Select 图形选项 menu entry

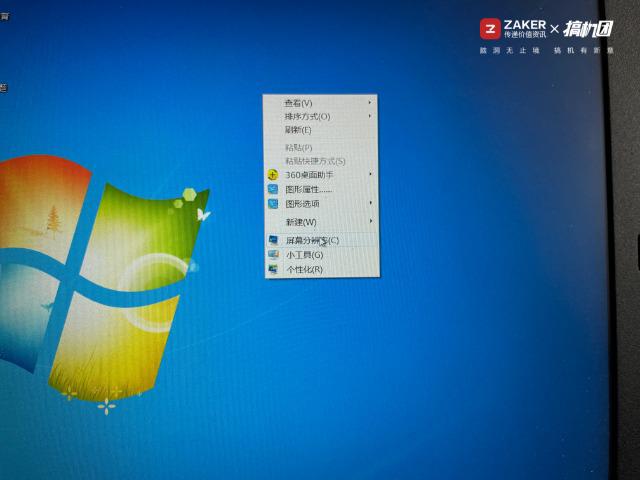tap(320, 204)
